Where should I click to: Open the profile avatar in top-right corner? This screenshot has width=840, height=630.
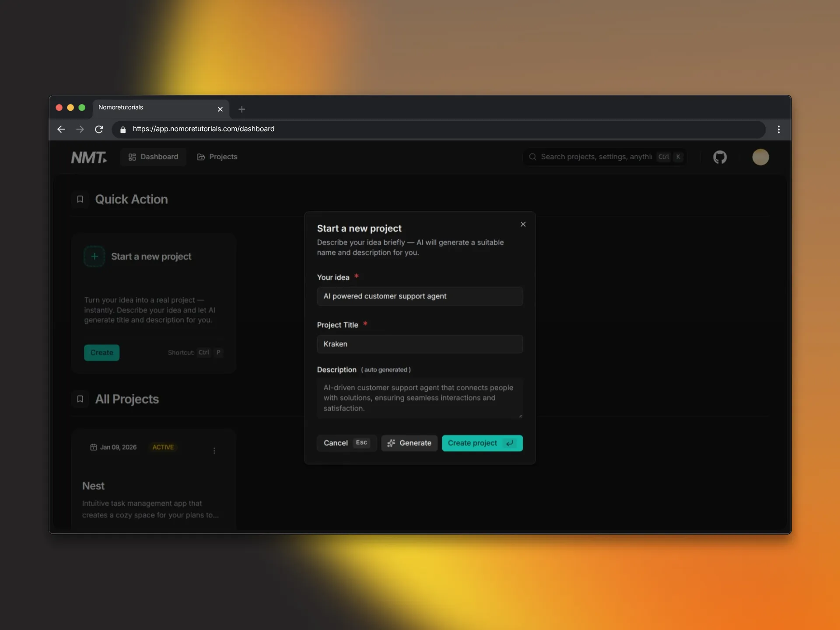click(x=761, y=157)
